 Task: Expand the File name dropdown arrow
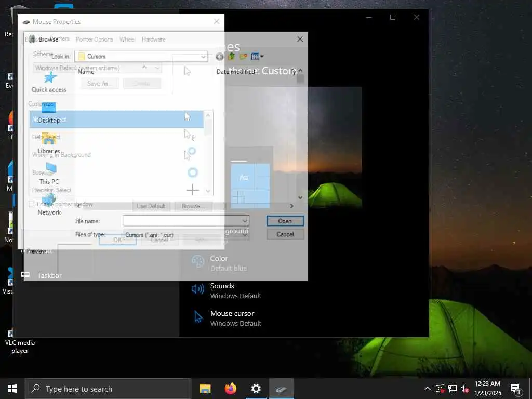245,221
